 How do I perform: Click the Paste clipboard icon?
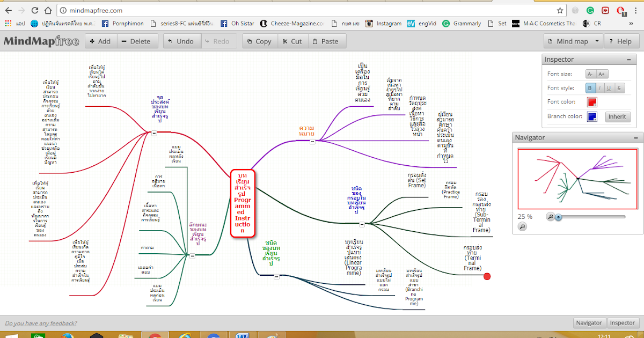click(316, 41)
